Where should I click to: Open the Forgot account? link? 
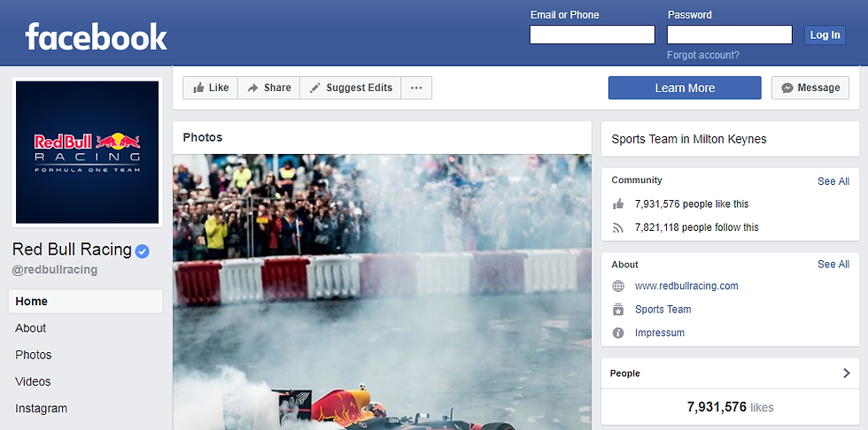point(703,55)
